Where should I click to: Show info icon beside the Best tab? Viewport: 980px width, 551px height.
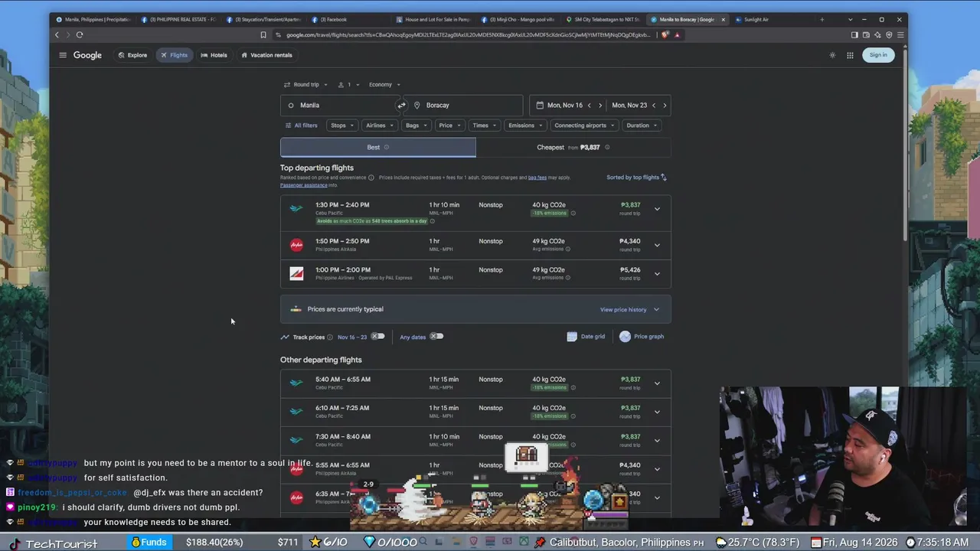(x=386, y=147)
